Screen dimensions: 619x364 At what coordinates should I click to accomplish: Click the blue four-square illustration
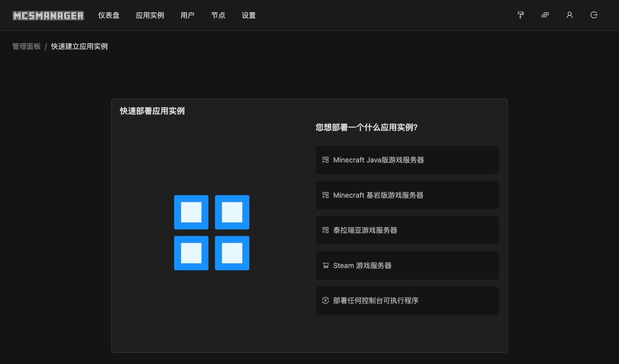212,233
